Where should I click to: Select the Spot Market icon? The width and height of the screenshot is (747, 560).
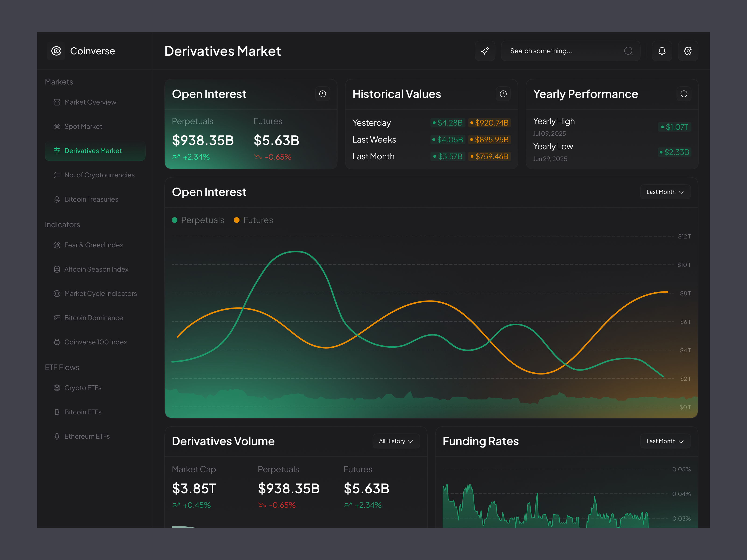click(57, 126)
